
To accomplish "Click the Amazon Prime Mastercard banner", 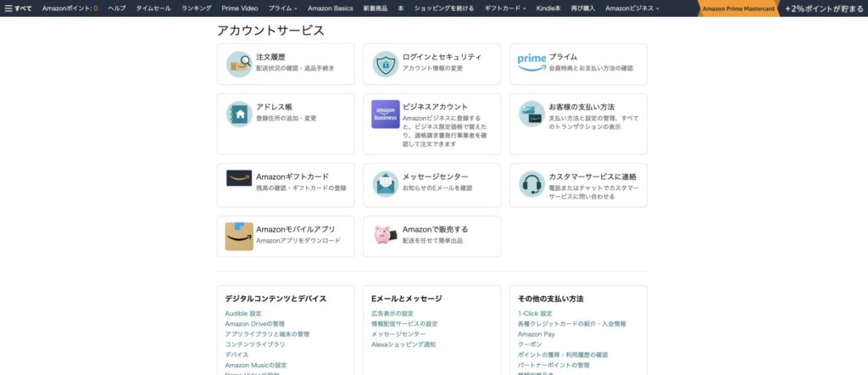I will 738,8.
